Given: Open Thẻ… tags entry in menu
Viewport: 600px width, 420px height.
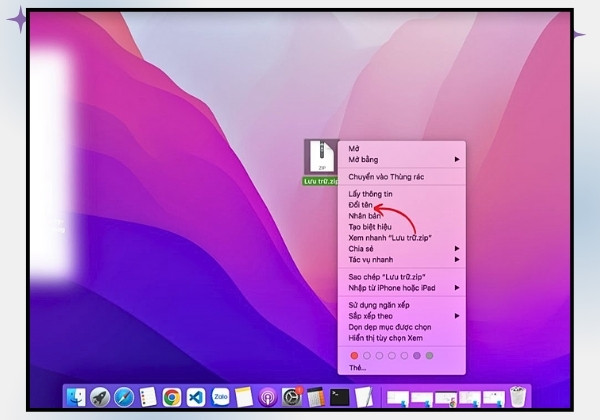Looking at the screenshot, I should pos(357,368).
